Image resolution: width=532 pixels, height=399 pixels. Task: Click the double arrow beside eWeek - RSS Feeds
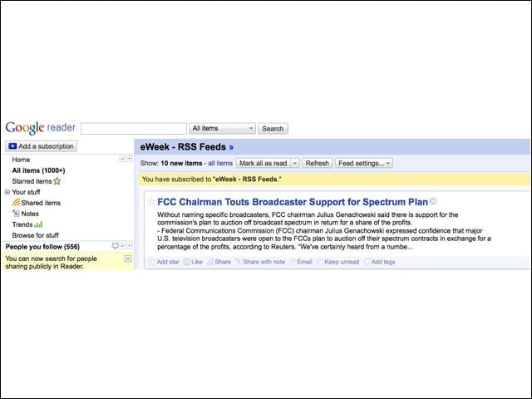pyautogui.click(x=231, y=147)
